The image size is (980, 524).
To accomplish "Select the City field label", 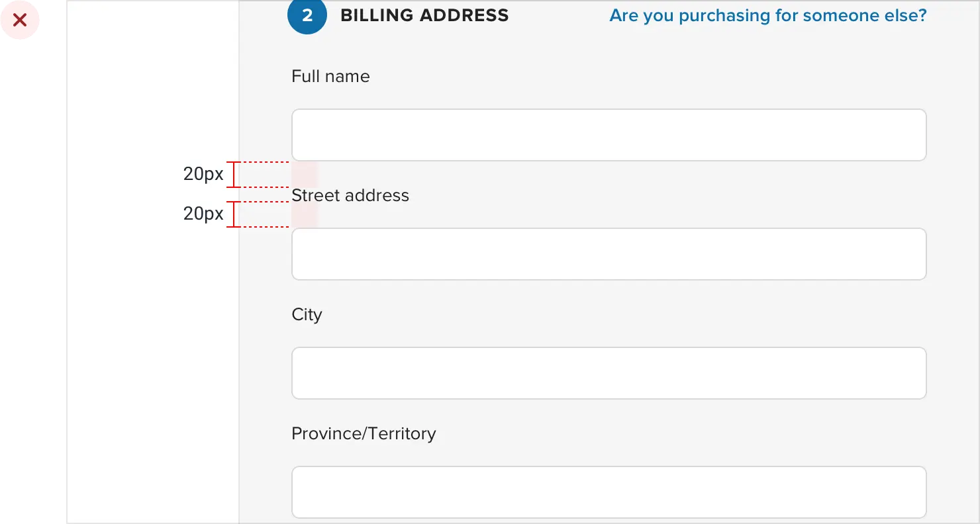I will pyautogui.click(x=307, y=314).
